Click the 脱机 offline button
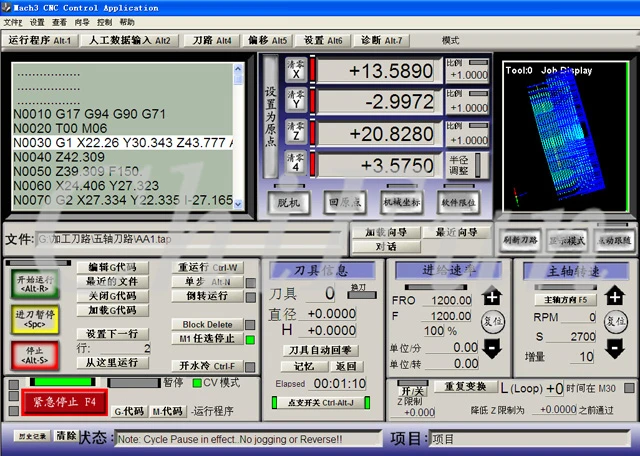This screenshot has width=640, height=456. (x=289, y=202)
